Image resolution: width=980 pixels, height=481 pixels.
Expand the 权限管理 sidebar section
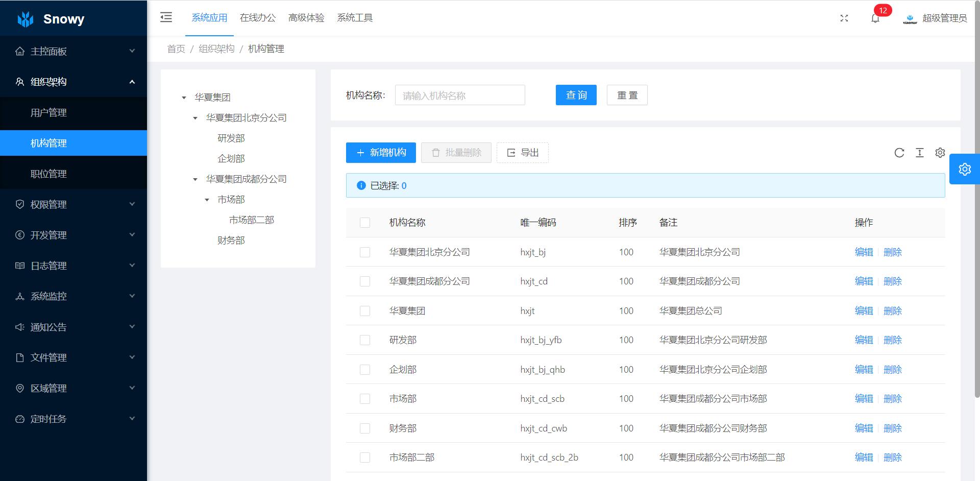(73, 204)
